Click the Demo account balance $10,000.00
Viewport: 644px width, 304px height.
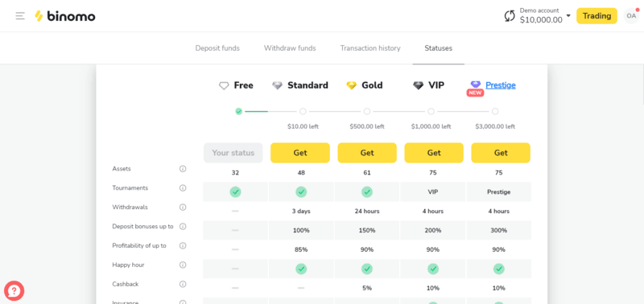[x=541, y=19]
